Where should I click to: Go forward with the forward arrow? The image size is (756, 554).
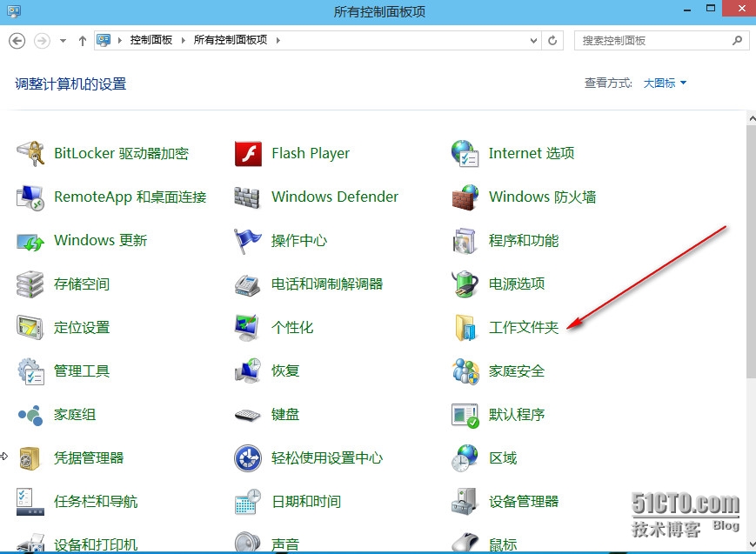click(42, 41)
